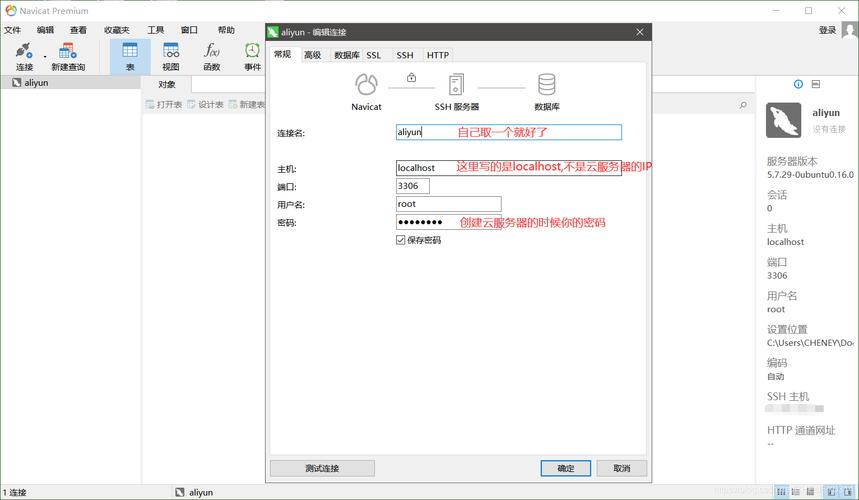Click the DDL panel icon next to the info icon
859x500 pixels.
click(816, 84)
